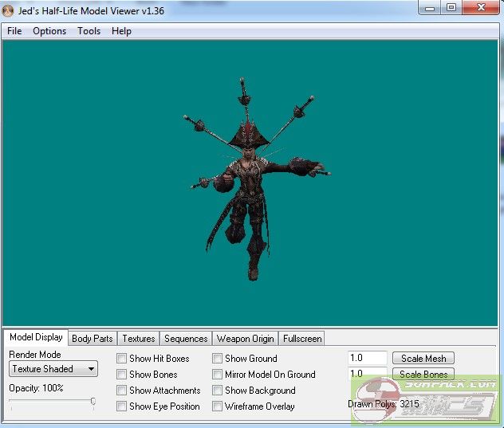Open the Weapon Origin tab
504x428 pixels.
(x=246, y=339)
